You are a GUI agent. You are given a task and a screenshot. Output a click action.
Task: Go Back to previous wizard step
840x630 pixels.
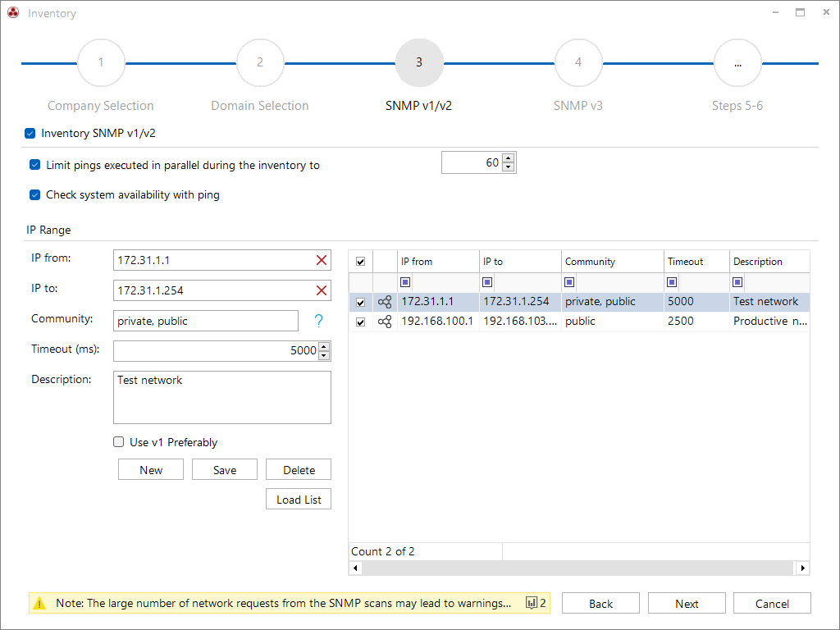coord(600,604)
